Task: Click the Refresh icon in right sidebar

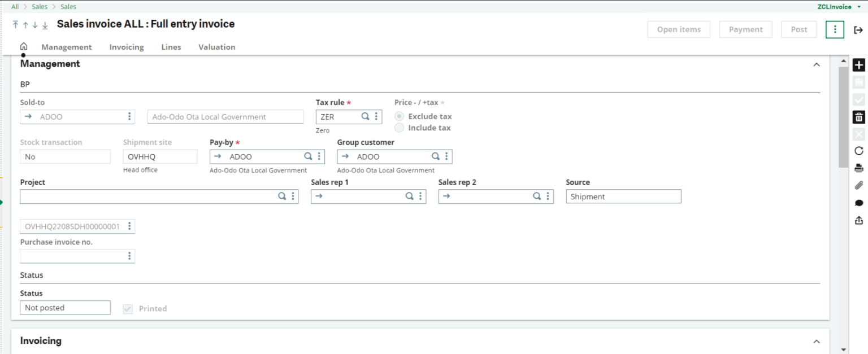Action: [x=858, y=151]
